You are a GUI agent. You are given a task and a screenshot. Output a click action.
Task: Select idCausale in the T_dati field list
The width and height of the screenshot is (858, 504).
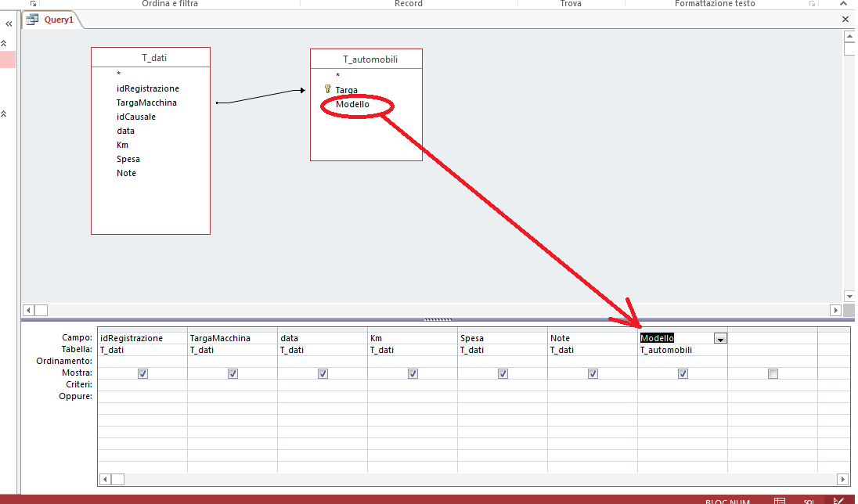(x=136, y=117)
